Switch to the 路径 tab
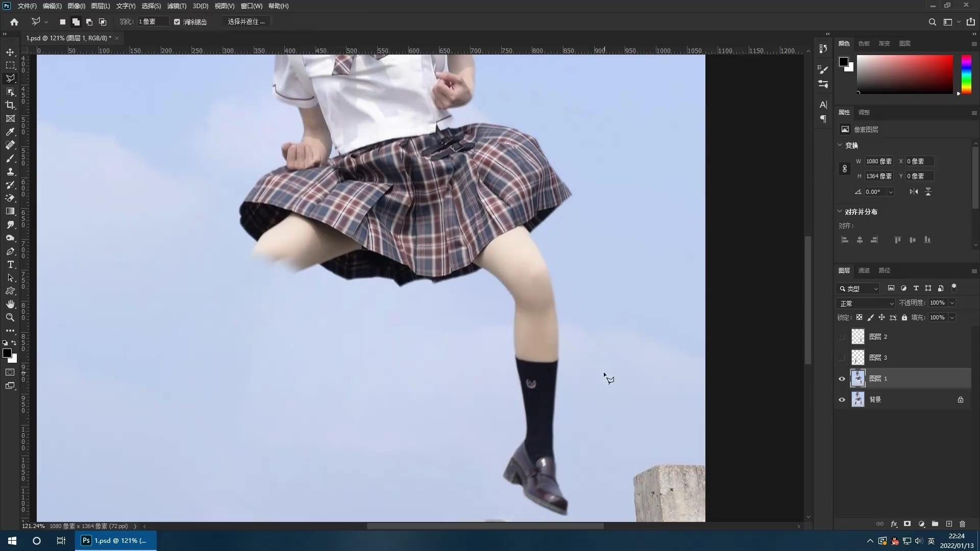Screen dimensions: 980x551 [884, 270]
